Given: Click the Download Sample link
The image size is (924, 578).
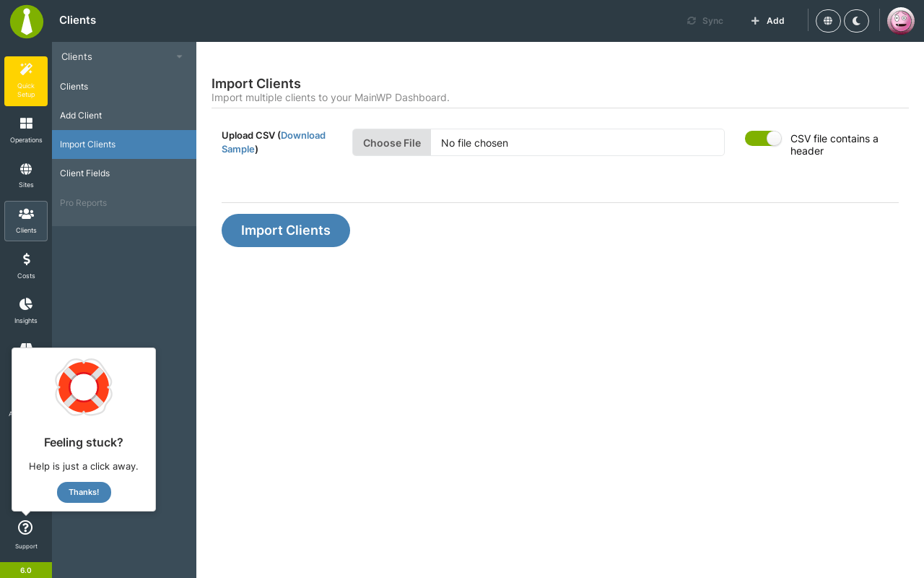Looking at the screenshot, I should click(274, 142).
